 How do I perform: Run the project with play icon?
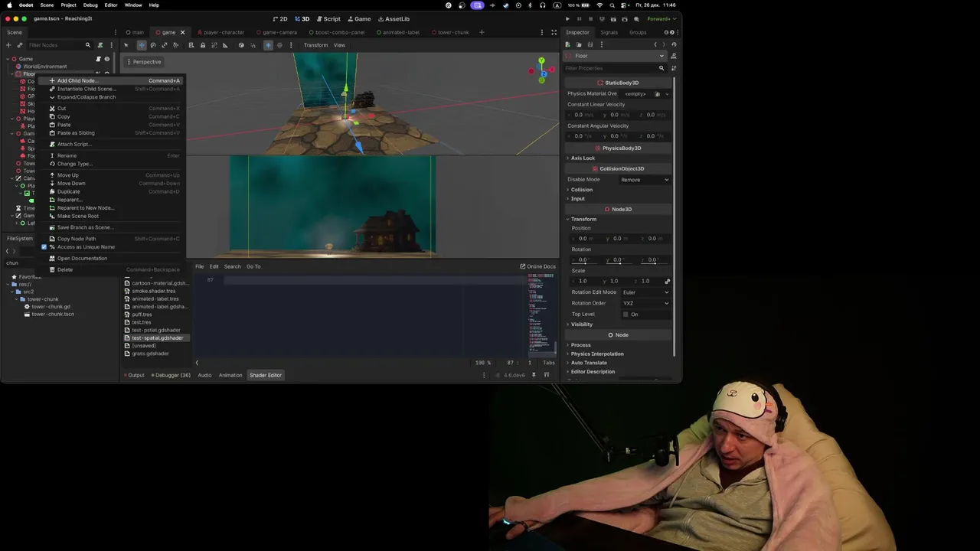567,18
